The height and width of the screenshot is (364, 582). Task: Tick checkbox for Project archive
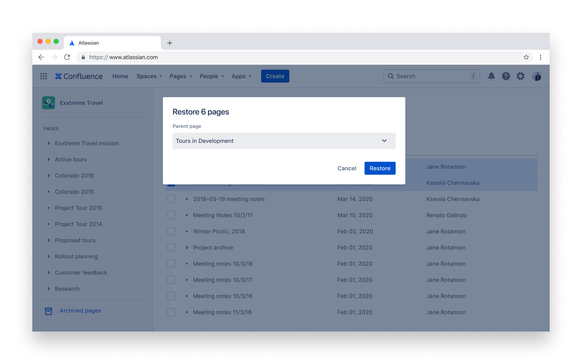pyautogui.click(x=171, y=247)
